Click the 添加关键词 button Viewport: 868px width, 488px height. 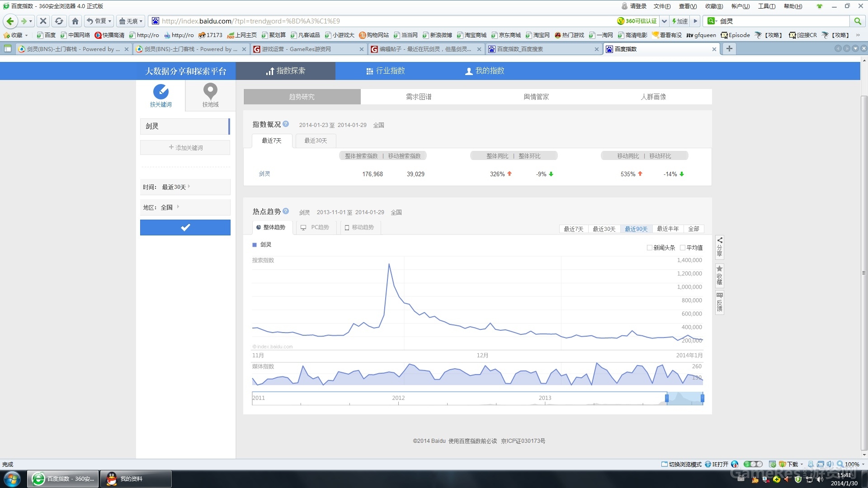tap(185, 148)
